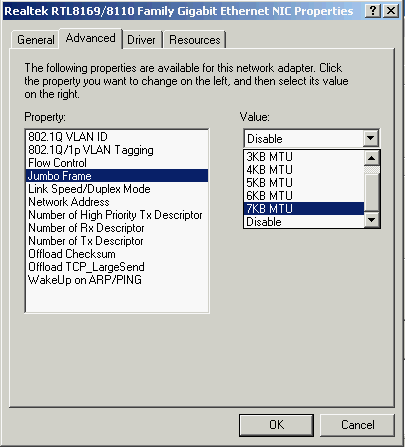Close the NIC Properties dialog
The width and height of the screenshot is (405, 447).
[390, 11]
